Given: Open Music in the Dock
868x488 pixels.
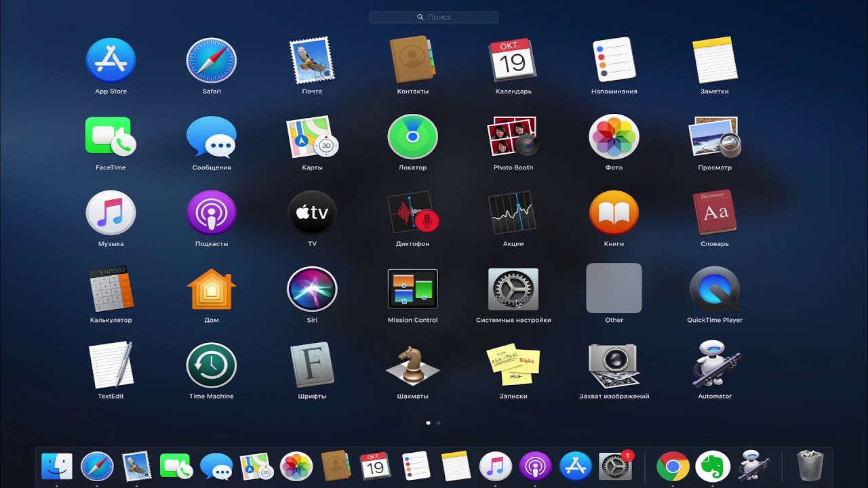Looking at the screenshot, I should [x=496, y=466].
